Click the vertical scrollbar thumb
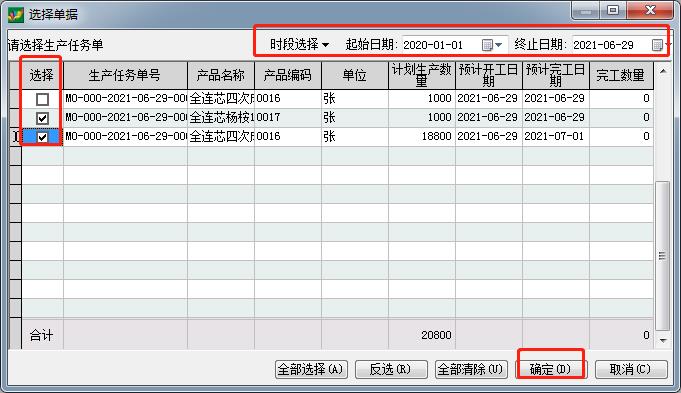Screen dimensions: 681x393 click(x=662, y=255)
